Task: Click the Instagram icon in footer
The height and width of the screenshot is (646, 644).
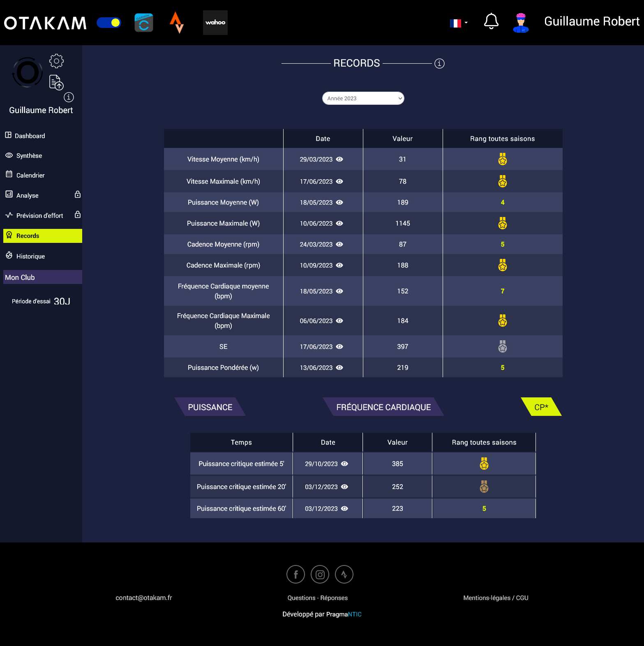Action: tap(320, 574)
